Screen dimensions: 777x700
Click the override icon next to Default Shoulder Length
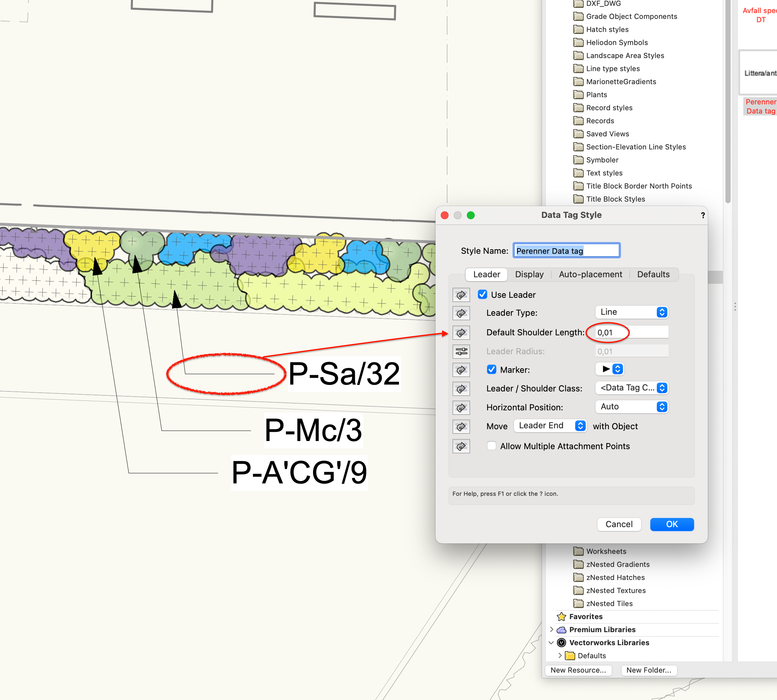click(461, 332)
